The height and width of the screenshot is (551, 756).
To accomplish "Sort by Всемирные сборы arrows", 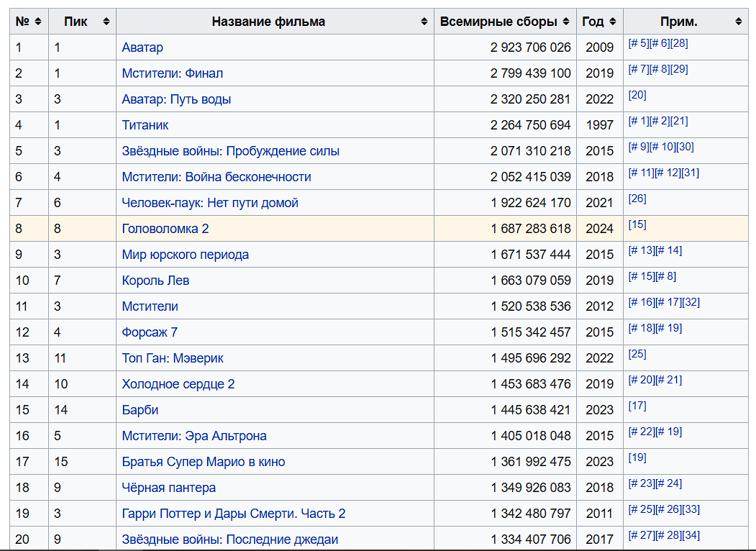I will pos(566,22).
